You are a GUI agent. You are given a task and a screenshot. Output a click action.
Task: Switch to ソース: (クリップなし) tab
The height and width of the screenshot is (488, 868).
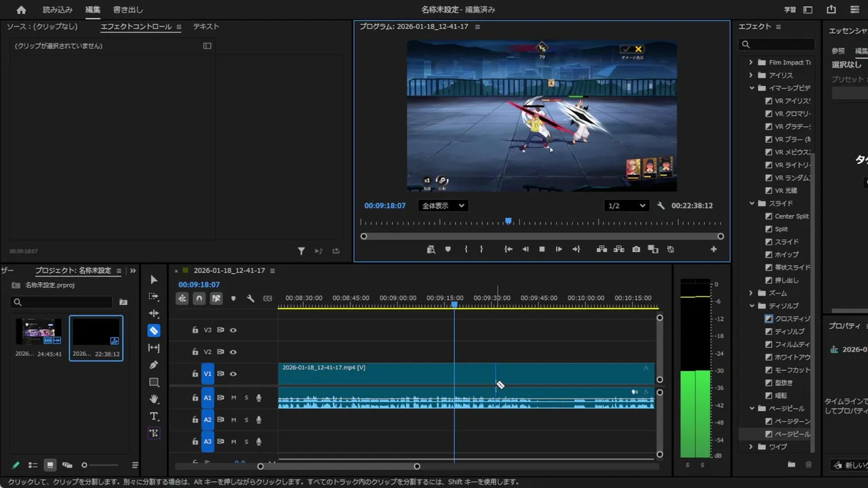point(42,26)
